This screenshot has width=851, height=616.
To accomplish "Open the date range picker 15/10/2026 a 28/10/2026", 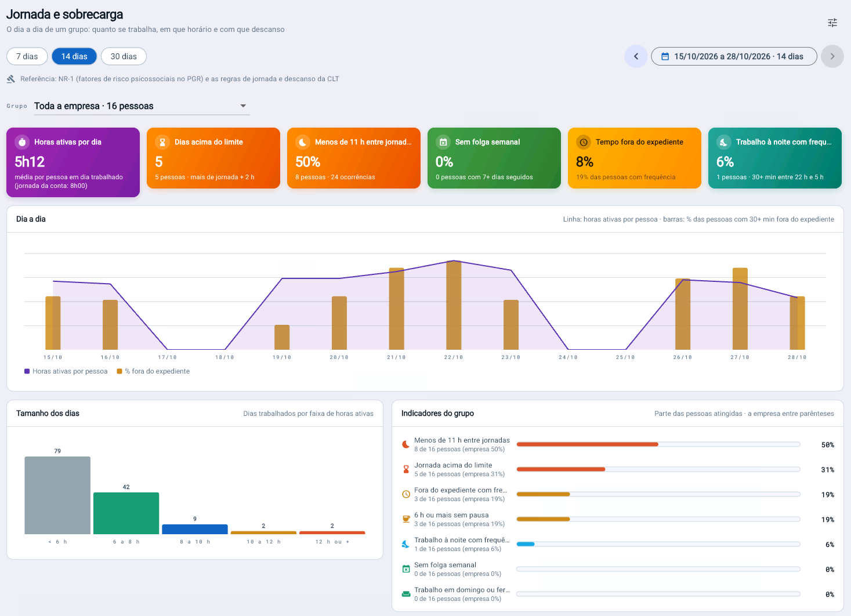I will click(734, 56).
